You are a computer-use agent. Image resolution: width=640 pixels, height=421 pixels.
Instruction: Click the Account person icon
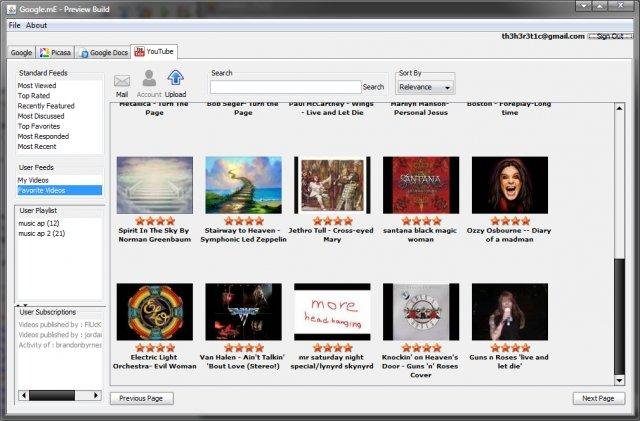coord(149,78)
